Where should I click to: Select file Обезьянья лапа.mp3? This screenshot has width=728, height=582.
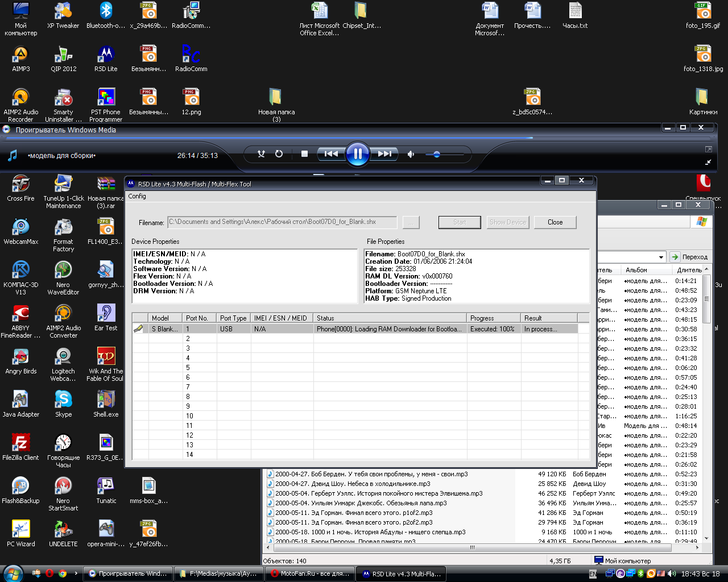point(361,503)
